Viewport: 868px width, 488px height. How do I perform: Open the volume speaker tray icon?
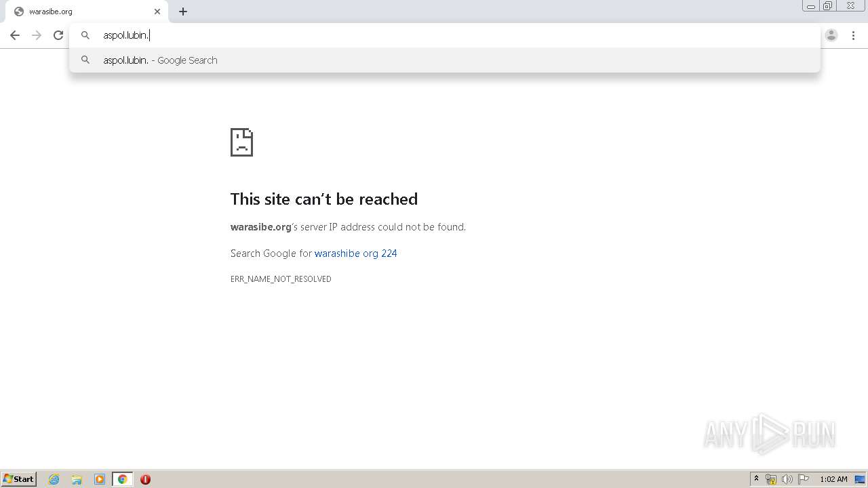[x=787, y=479]
